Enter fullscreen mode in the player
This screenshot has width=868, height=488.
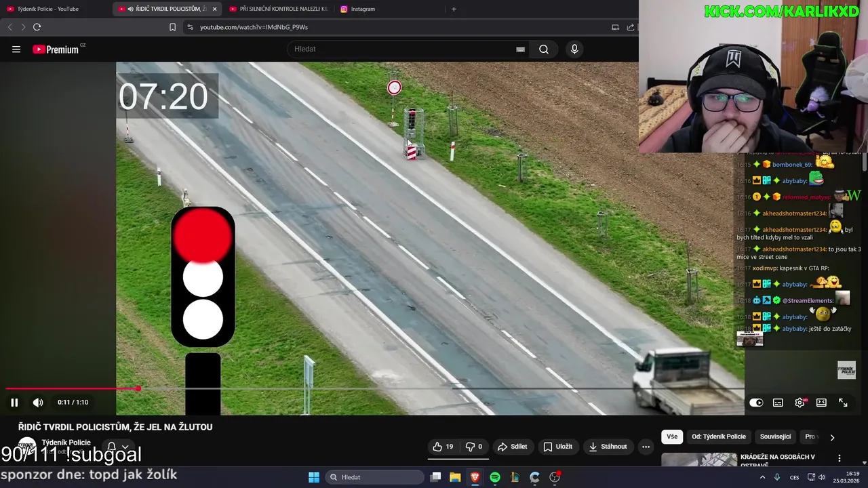pos(843,403)
